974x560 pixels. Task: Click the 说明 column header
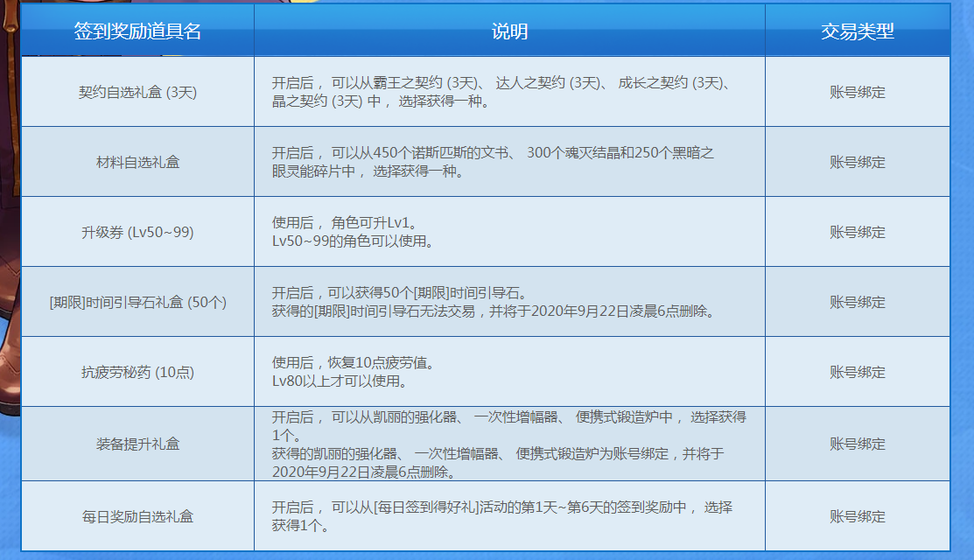tap(509, 31)
